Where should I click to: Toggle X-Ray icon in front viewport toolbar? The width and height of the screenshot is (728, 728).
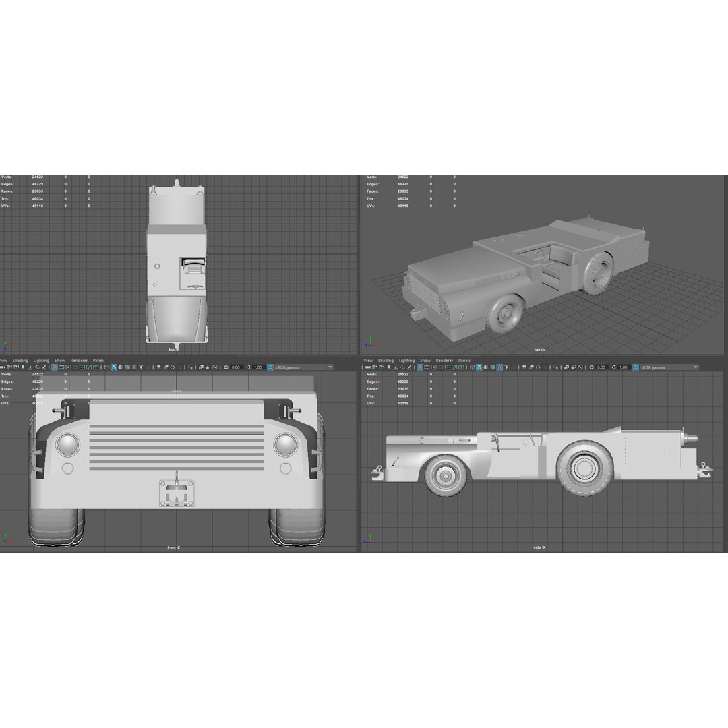tap(201, 367)
